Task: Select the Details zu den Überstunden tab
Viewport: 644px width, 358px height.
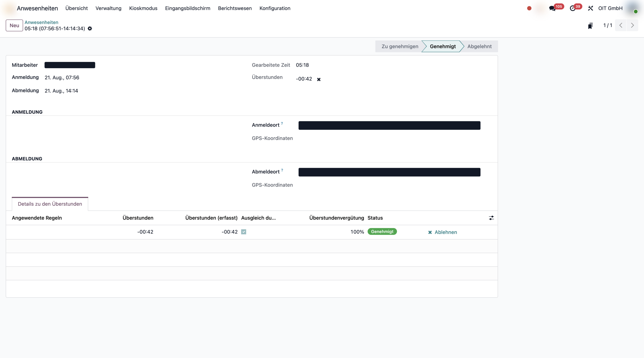Action: (x=50, y=204)
